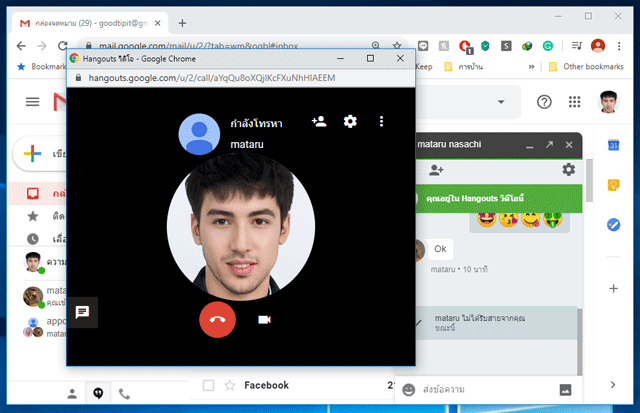Minimize the mataru nasachi chat panel

point(529,145)
